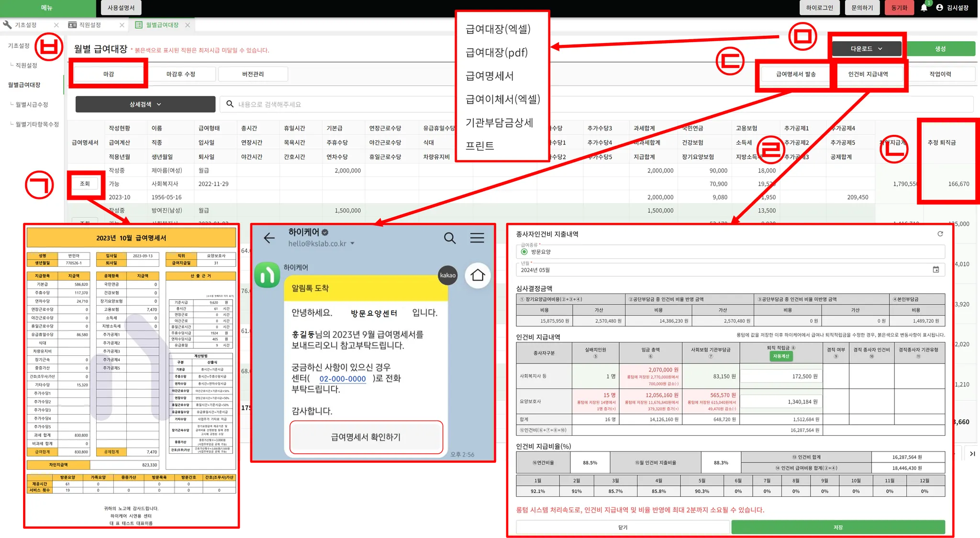Viewport: 980px width, 538px height.
Task: Click the 김시설장 user account icon
Action: coord(939,8)
